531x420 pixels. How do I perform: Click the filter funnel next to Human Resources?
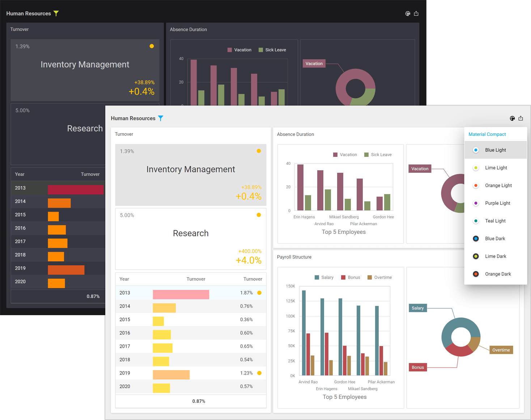point(161,118)
